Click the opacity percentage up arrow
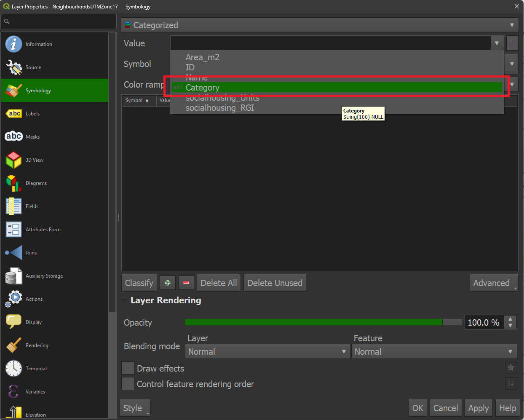The width and height of the screenshot is (524, 420). click(x=510, y=319)
